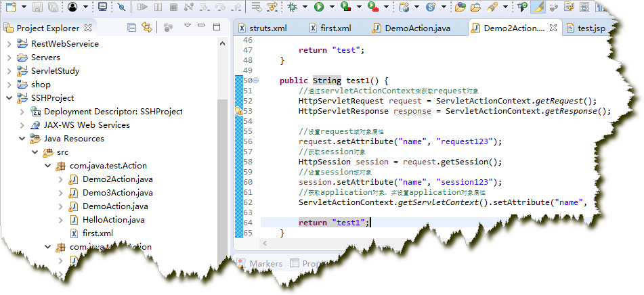Click the Save toolbar icon
The width and height of the screenshot is (644, 295).
pos(37,7)
